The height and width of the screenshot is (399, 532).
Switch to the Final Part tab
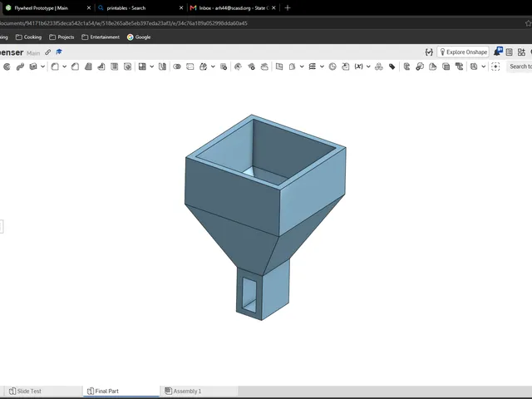[x=121, y=391]
